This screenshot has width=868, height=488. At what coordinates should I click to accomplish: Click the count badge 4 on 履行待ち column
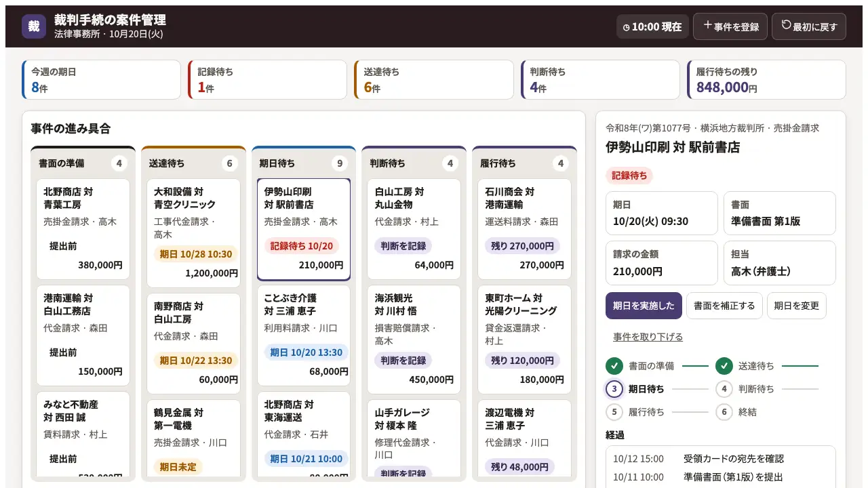click(x=560, y=163)
